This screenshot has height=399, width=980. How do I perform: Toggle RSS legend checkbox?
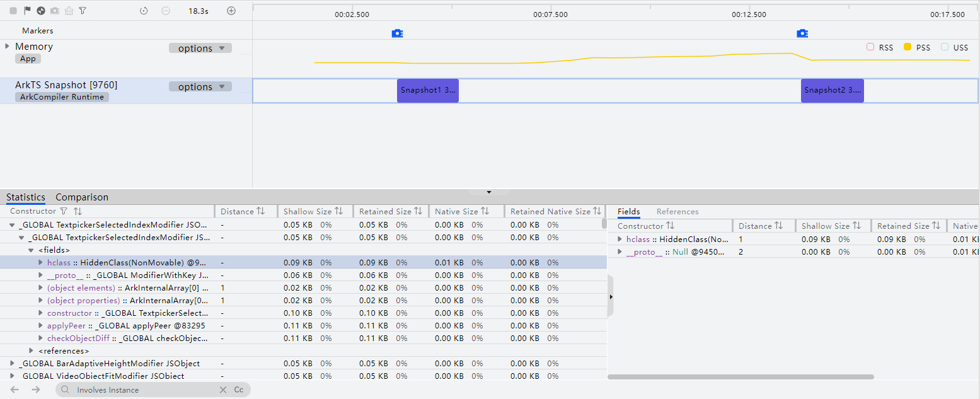point(871,47)
